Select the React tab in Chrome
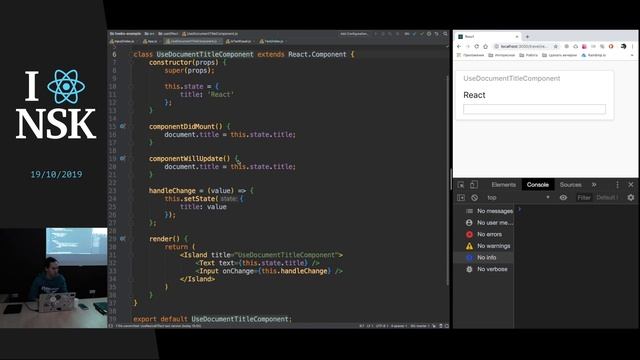The height and width of the screenshot is (360, 640). coord(488,37)
